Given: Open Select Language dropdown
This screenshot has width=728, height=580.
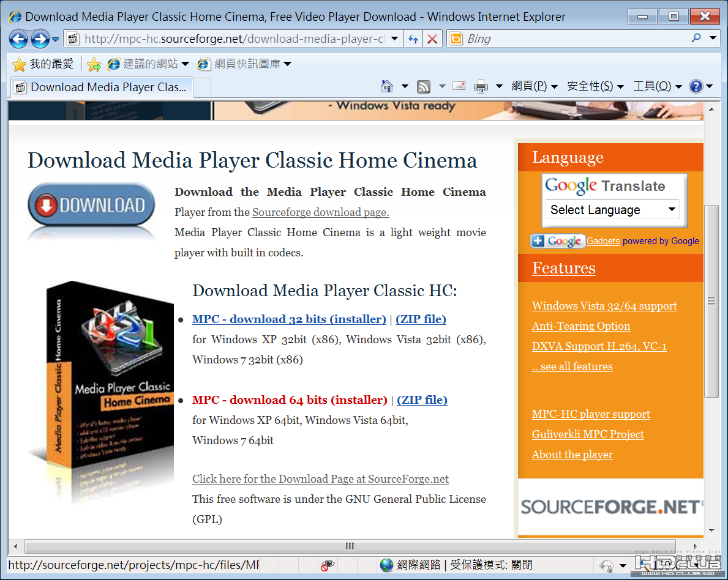Looking at the screenshot, I should click(612, 210).
